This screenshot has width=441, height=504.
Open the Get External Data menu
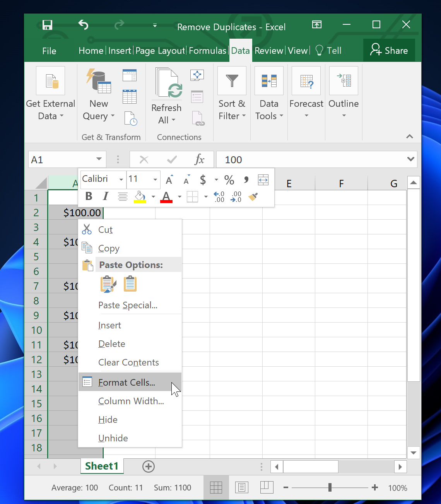(51, 94)
